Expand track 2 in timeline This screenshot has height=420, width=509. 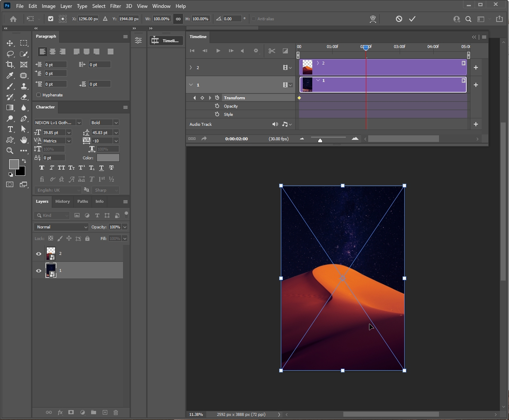[x=191, y=67]
